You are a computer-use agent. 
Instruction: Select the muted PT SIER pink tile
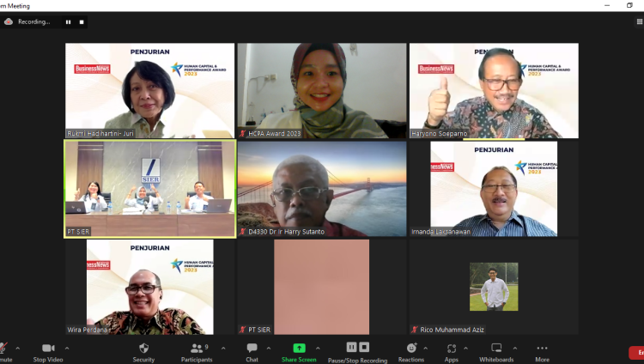pyautogui.click(x=322, y=287)
